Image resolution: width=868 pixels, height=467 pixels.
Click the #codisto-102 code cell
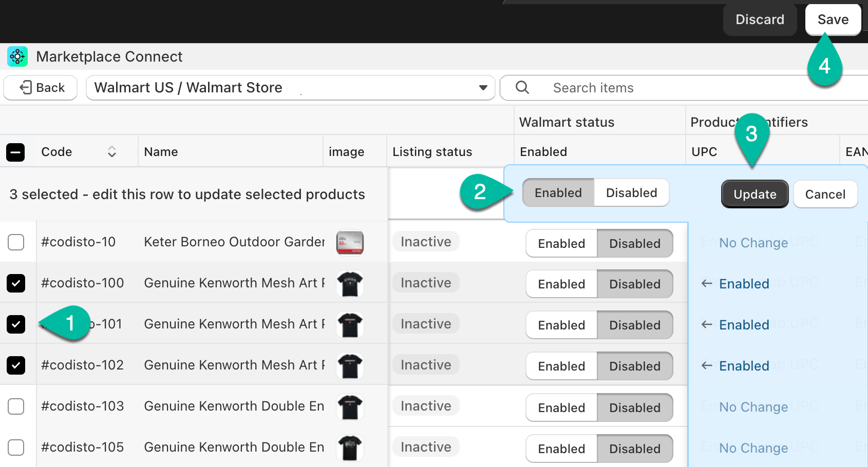(82, 365)
